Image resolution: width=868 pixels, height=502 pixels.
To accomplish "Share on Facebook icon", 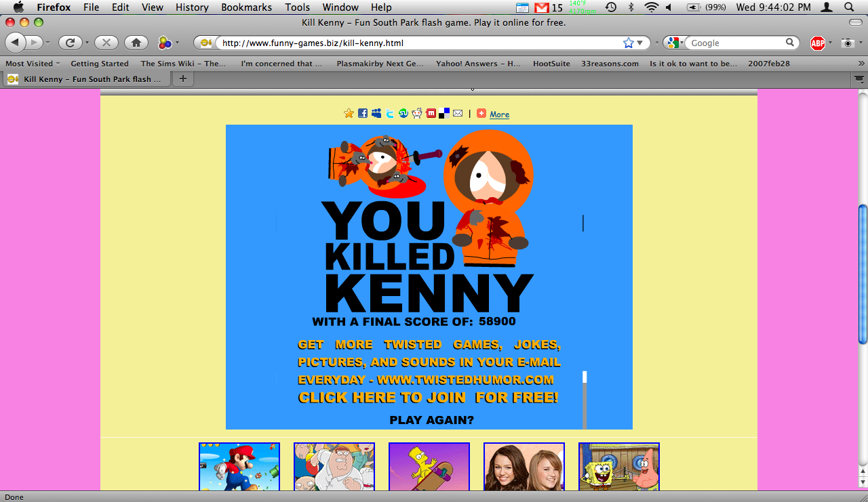I will (363, 113).
